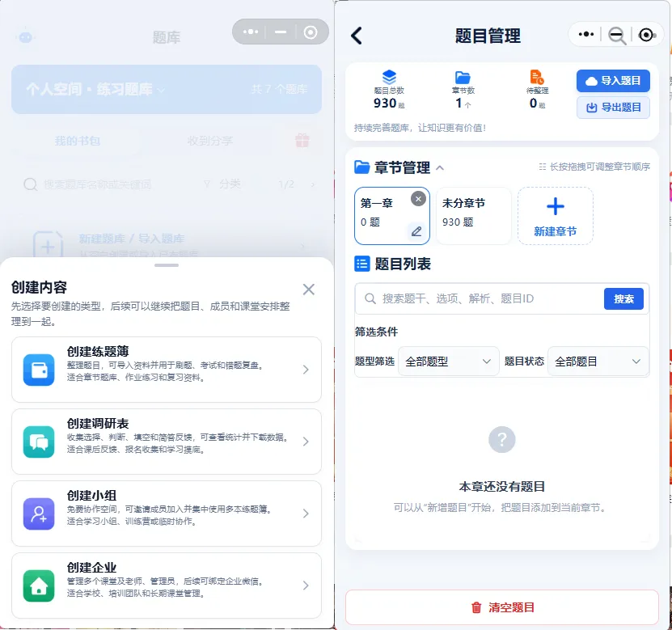Expand 创建练题簿 via its right chevron
This screenshot has height=630, width=672.
pyautogui.click(x=306, y=370)
